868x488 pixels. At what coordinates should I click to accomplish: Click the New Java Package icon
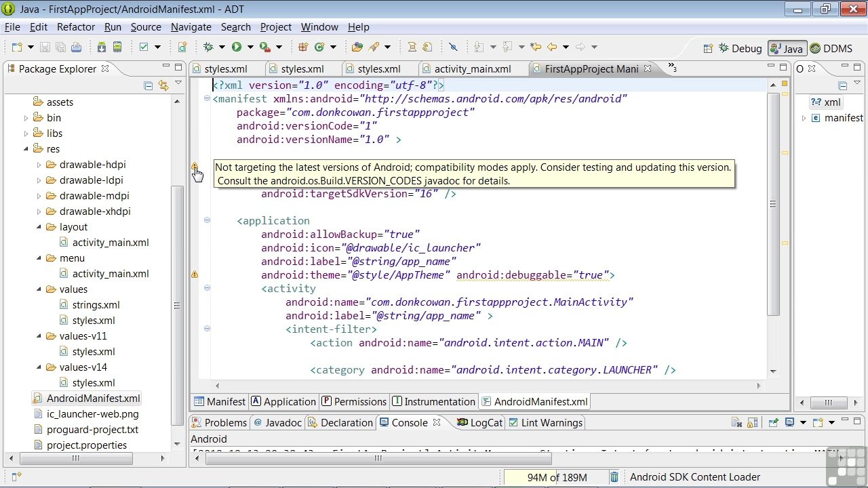(302, 47)
